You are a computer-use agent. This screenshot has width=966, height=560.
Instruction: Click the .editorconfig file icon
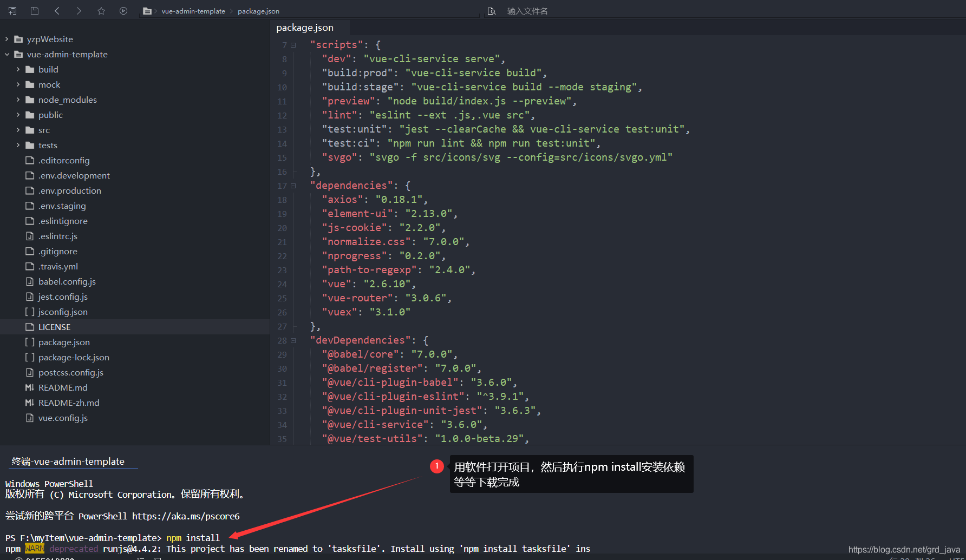point(30,160)
